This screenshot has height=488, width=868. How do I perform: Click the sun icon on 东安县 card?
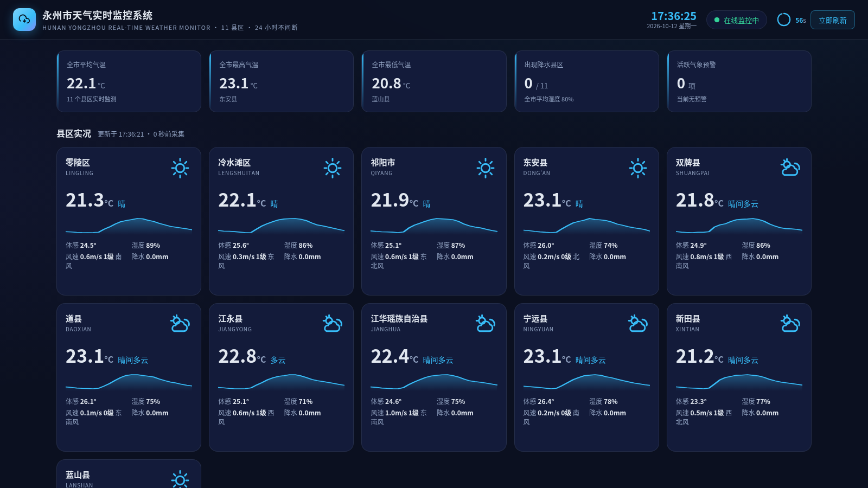(x=638, y=168)
